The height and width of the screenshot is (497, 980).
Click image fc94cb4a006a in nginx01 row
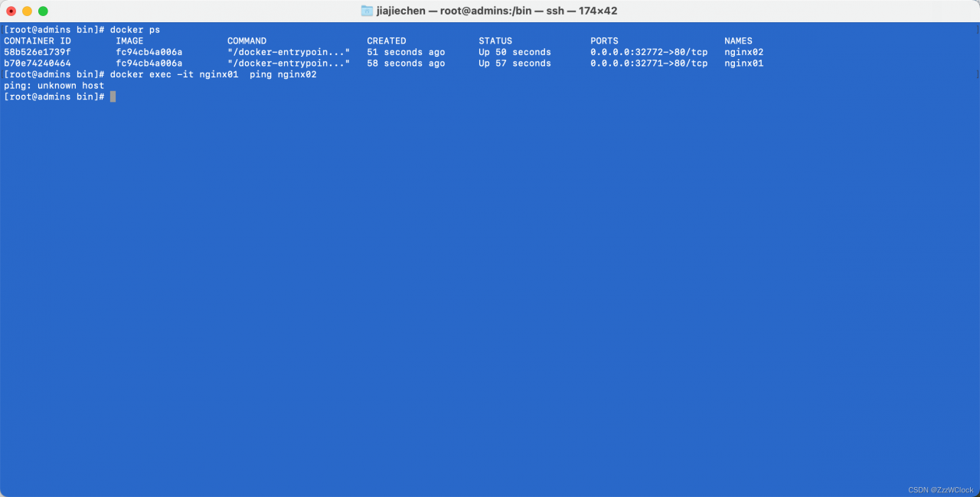tap(149, 64)
